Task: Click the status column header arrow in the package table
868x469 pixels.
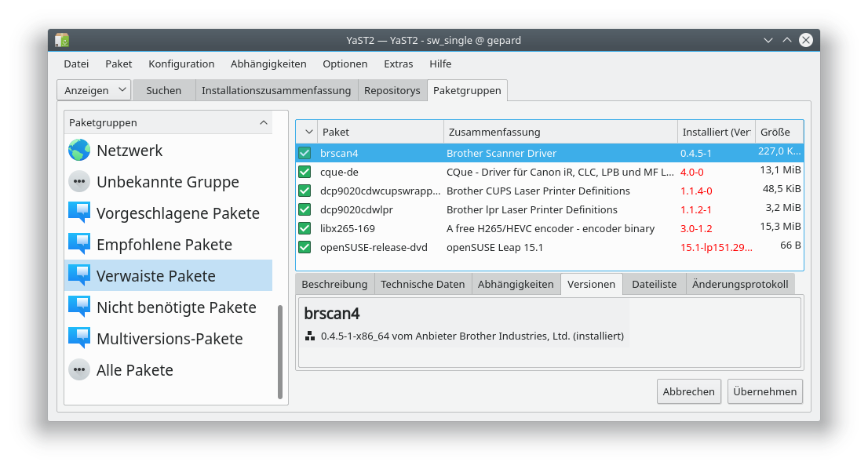Action: (309, 133)
